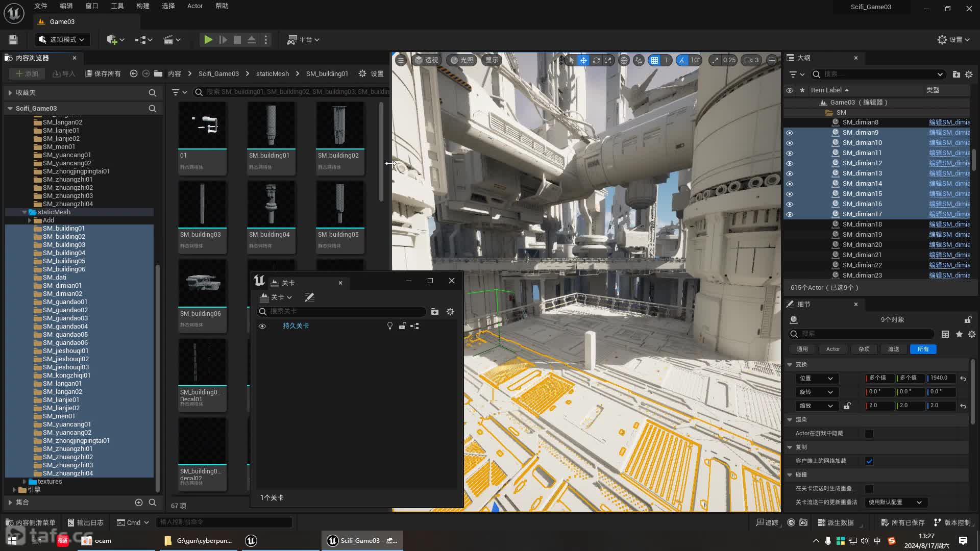Image resolution: width=980 pixels, height=551 pixels.
Task: Click the stop simulation icon
Action: coord(237,40)
